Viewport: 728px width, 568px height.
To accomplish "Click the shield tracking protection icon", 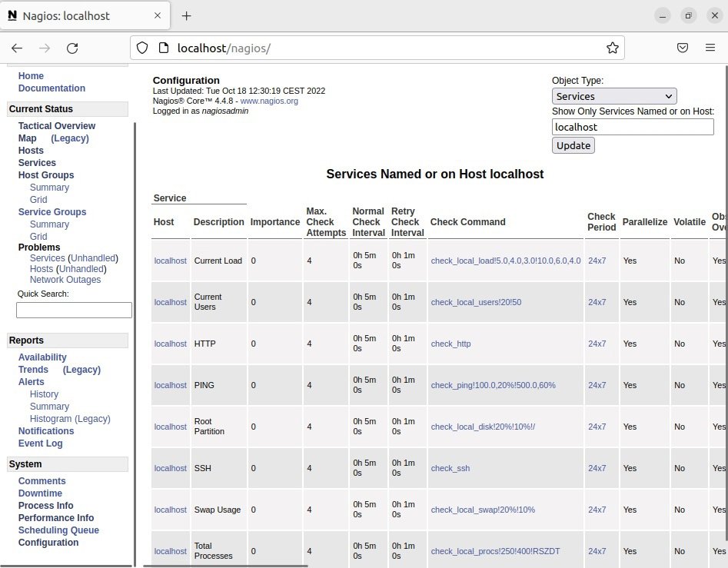I will point(142,48).
